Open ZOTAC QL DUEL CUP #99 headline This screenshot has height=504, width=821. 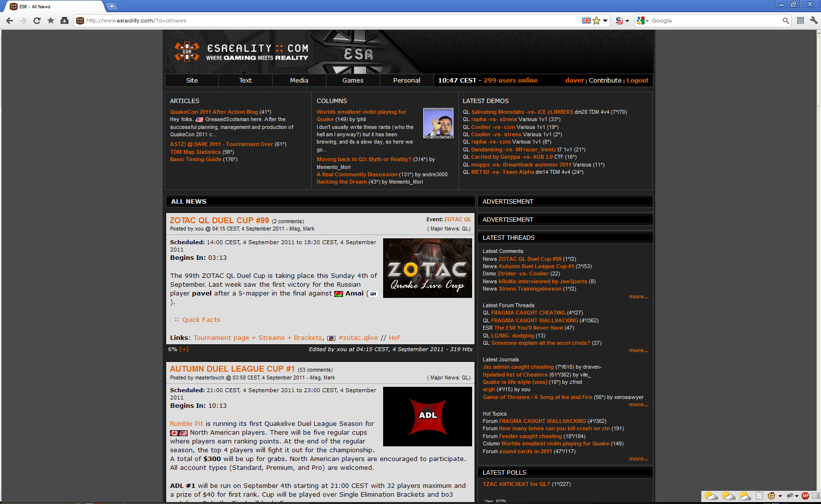tap(219, 220)
